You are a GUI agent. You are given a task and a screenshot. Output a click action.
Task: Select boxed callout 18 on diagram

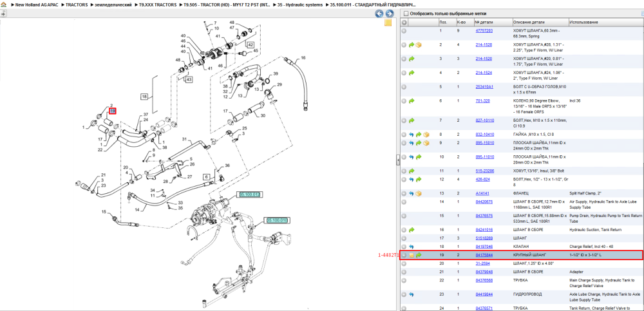[x=144, y=97]
